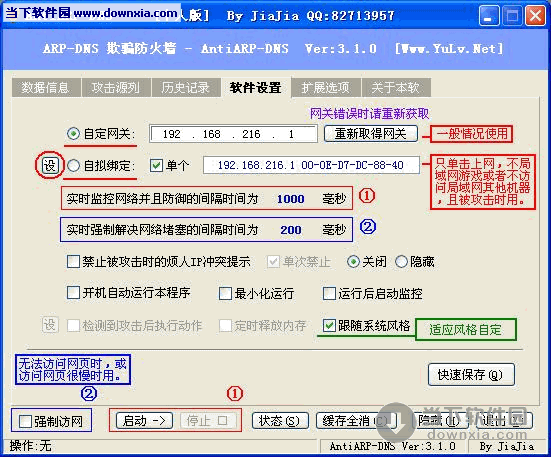Click the gateway IP address field

[x=233, y=134]
